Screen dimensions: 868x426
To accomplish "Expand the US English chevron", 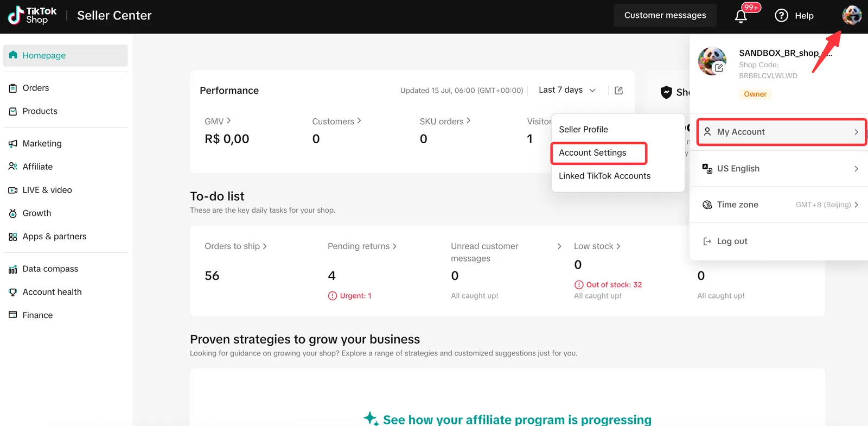I will [856, 168].
